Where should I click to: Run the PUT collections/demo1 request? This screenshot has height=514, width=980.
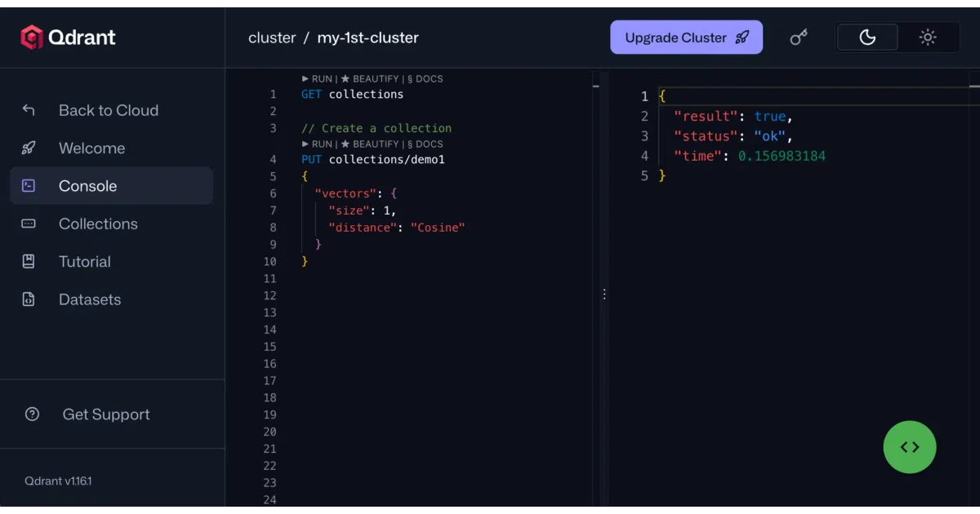(x=317, y=144)
